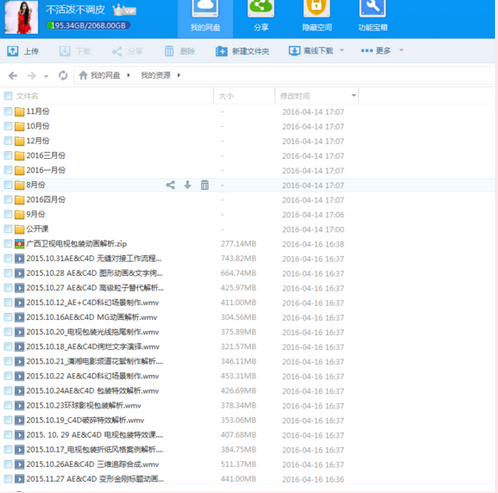Click the 删除 delete toolbar button
Viewport: 498px width, 493px height.
(x=179, y=51)
